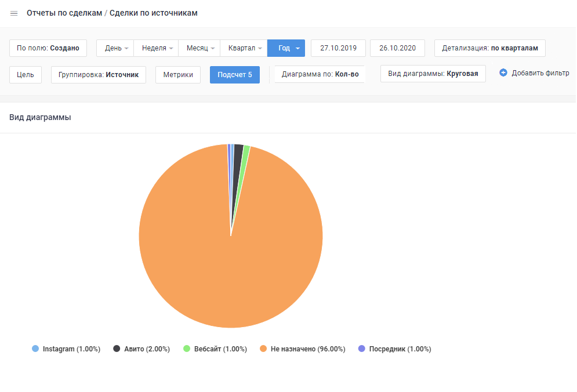Screen dimensions: 577x392
Task: Click the end date field 26.10.2020
Action: click(x=397, y=48)
